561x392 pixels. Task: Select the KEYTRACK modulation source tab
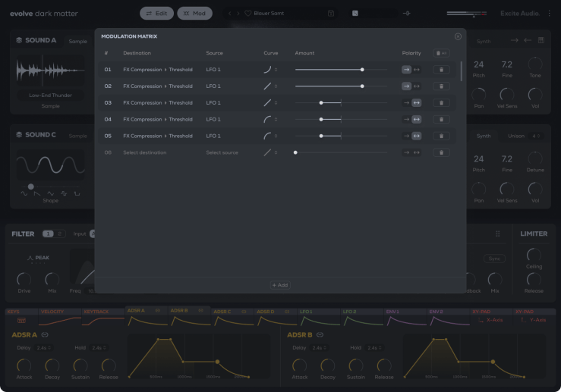(x=103, y=317)
